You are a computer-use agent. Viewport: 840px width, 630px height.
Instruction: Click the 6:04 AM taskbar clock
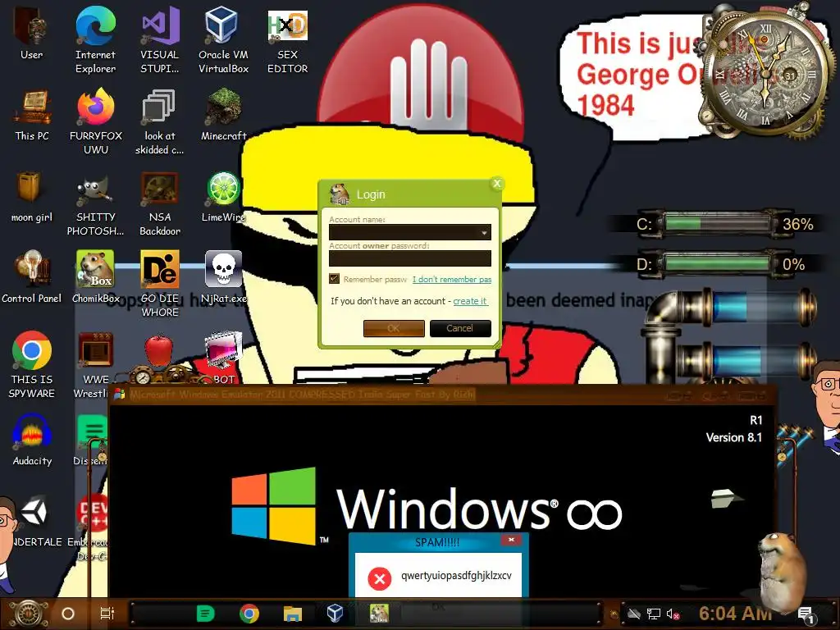tap(735, 614)
